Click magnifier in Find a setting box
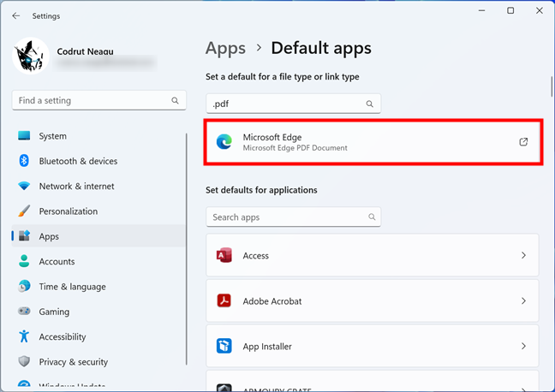Screen dimensions: 555x392 click(176, 101)
